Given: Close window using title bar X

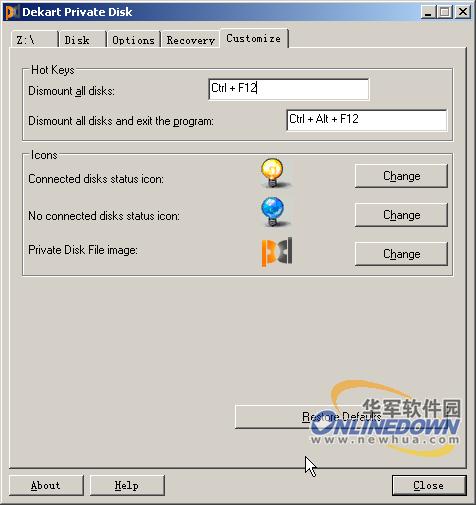Looking at the screenshot, I should point(463,12).
